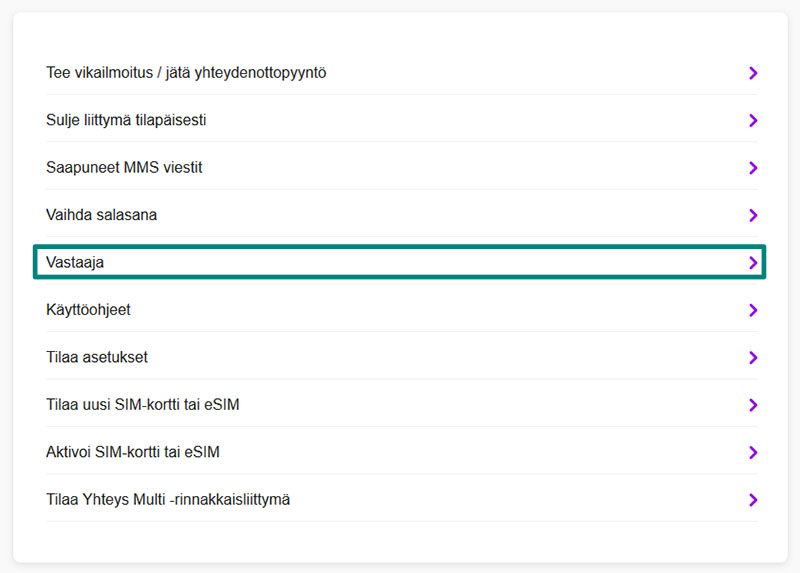Click the chevron next to Sulje liittymä tilapäisesti
The width and height of the screenshot is (800, 573).
[753, 120]
